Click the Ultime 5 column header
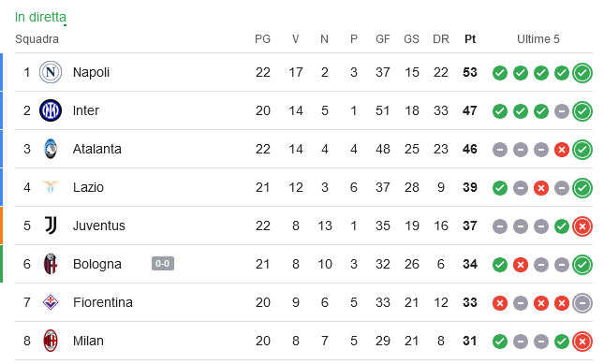This screenshot has width=604, height=364. 538,39
